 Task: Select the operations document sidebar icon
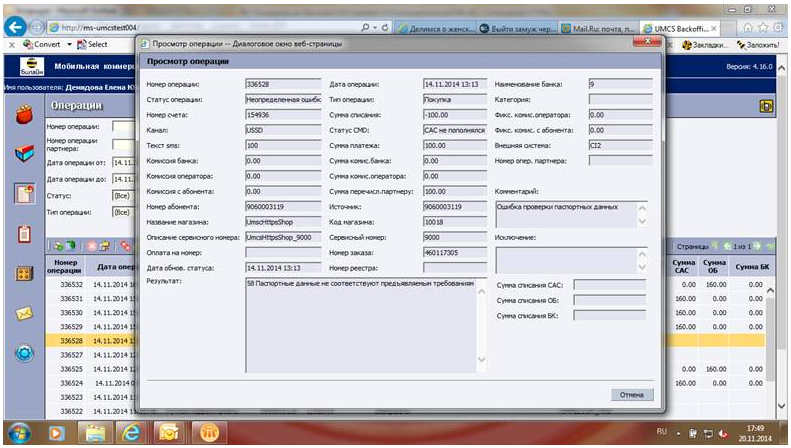24,194
